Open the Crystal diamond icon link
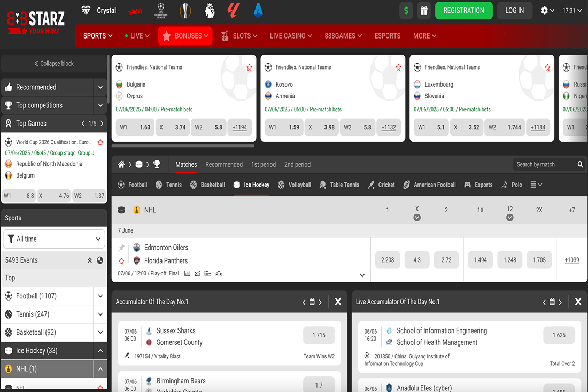 [x=99, y=11]
